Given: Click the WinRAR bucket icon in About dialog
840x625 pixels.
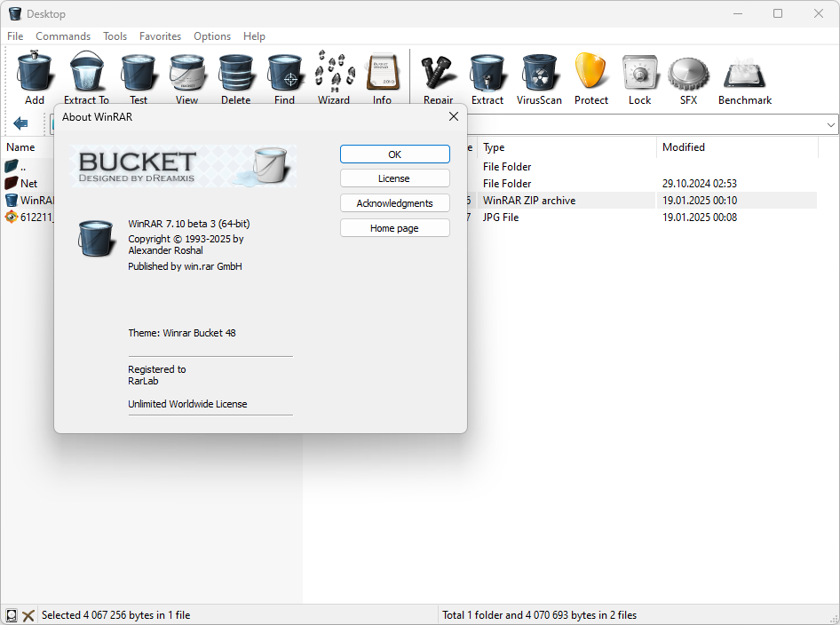Looking at the screenshot, I should (x=96, y=238).
